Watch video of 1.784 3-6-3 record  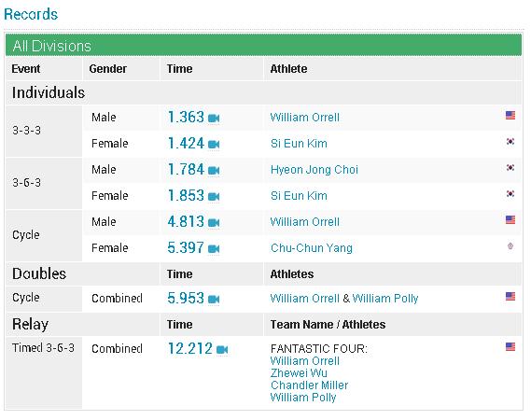(214, 171)
